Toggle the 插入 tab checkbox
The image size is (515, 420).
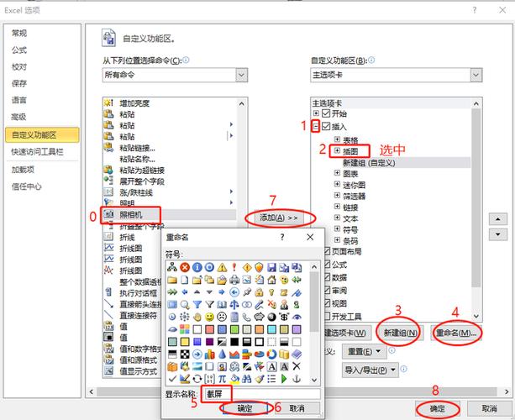[326, 126]
